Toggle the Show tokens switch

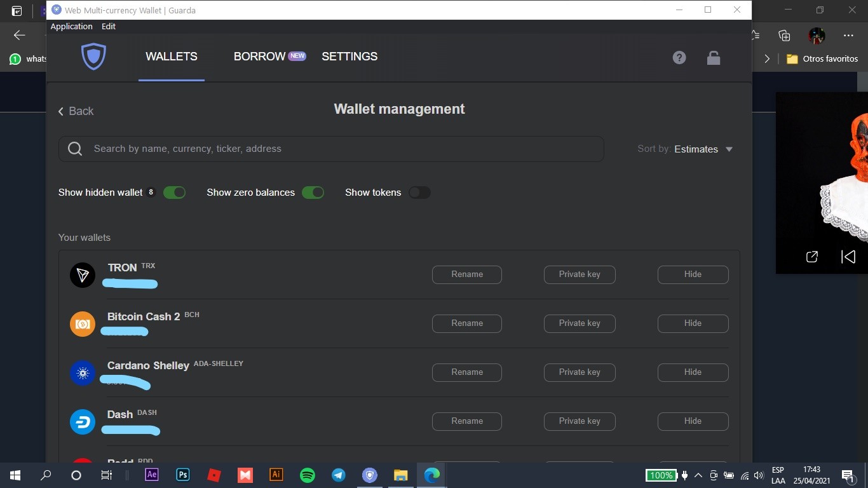coord(419,193)
